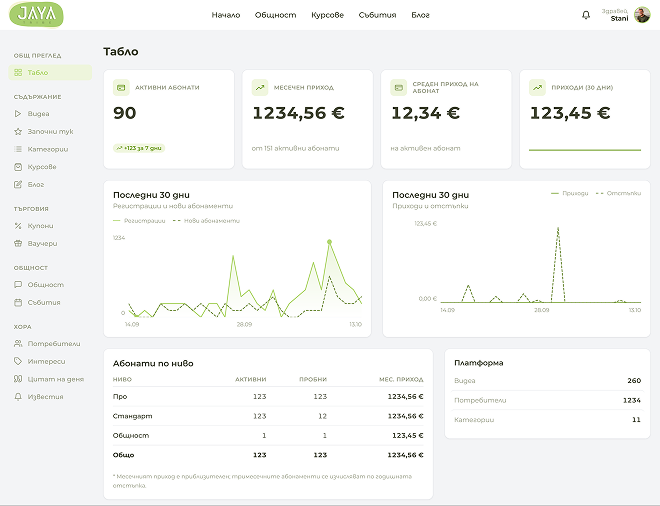Click the 12,34 € average revenue value
This screenshot has width=660, height=506.
425,113
